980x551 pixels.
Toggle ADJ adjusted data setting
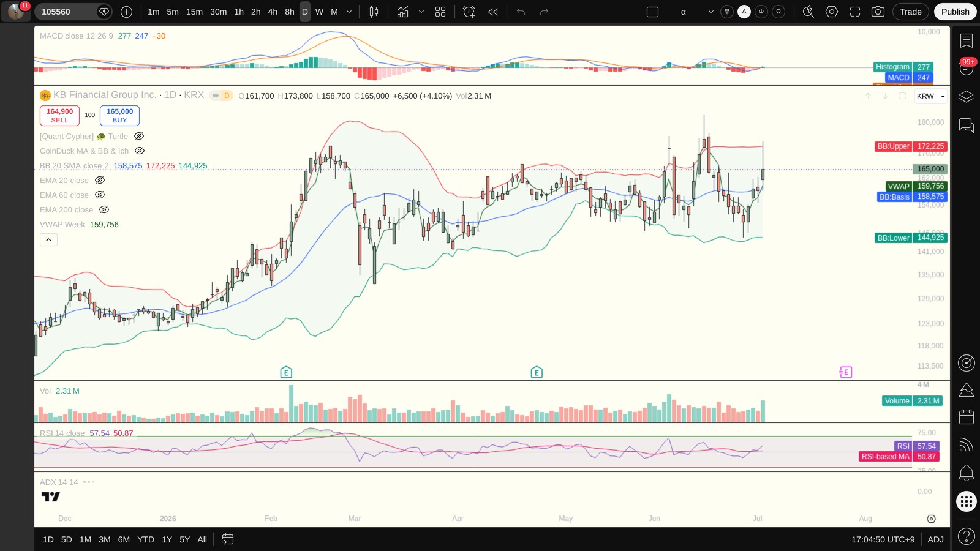pos(935,539)
